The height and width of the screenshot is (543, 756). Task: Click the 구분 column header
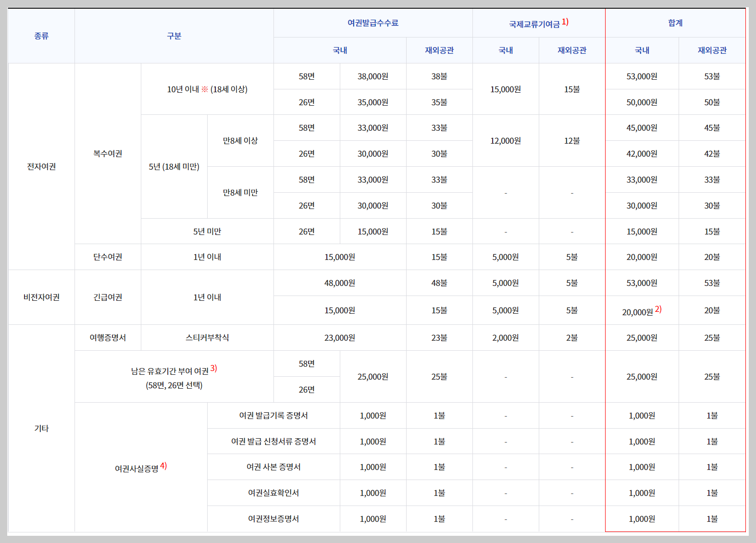(174, 36)
